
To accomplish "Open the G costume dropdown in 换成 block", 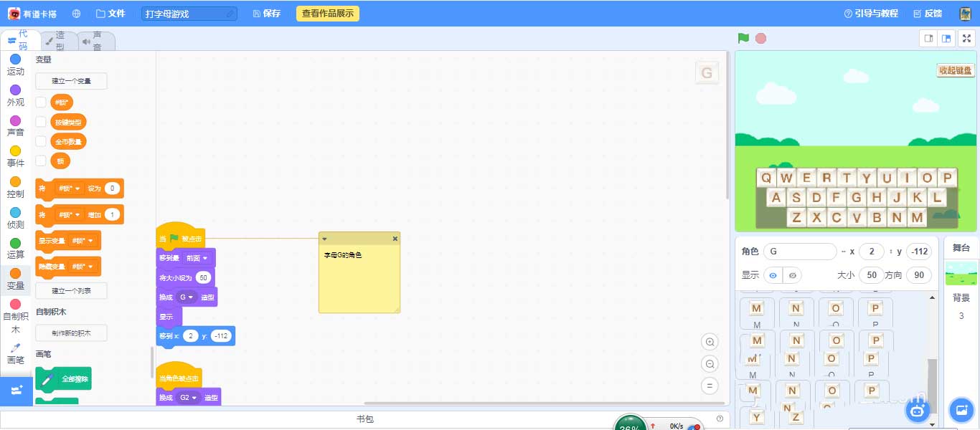I will 187,297.
